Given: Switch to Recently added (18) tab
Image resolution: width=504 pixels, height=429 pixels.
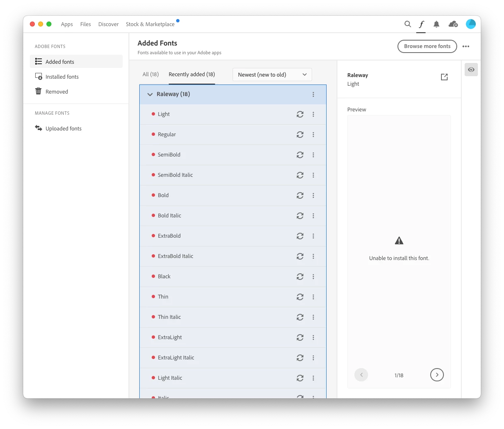Looking at the screenshot, I should point(191,75).
